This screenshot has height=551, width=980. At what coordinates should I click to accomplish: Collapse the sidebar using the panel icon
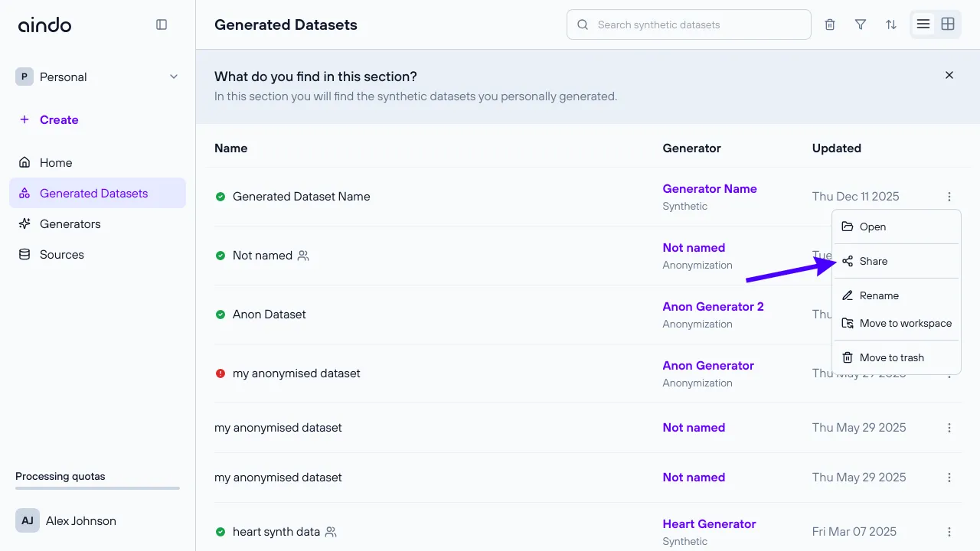point(162,24)
